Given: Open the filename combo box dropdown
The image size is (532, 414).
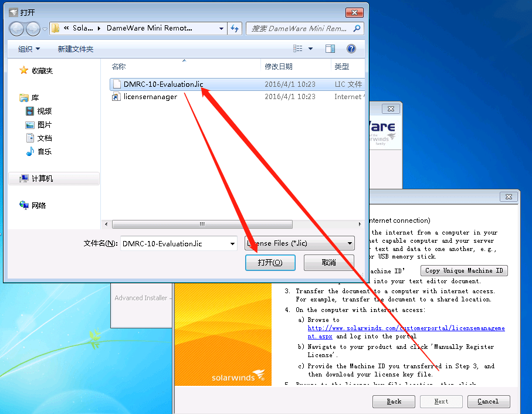Looking at the screenshot, I should 232,243.
